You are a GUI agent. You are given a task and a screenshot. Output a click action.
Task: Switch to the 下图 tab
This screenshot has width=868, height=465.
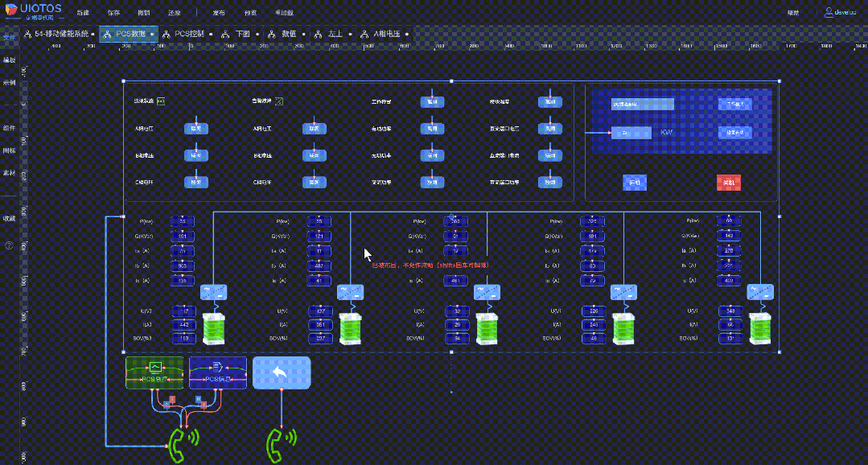coord(241,34)
